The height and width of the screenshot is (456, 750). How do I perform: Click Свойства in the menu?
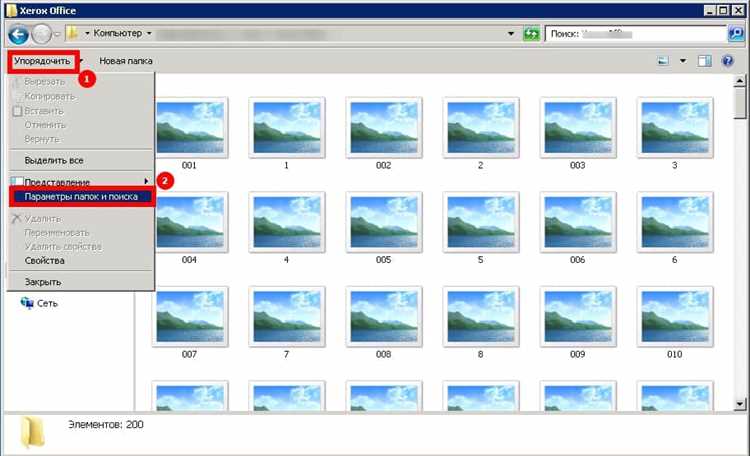coord(44,261)
